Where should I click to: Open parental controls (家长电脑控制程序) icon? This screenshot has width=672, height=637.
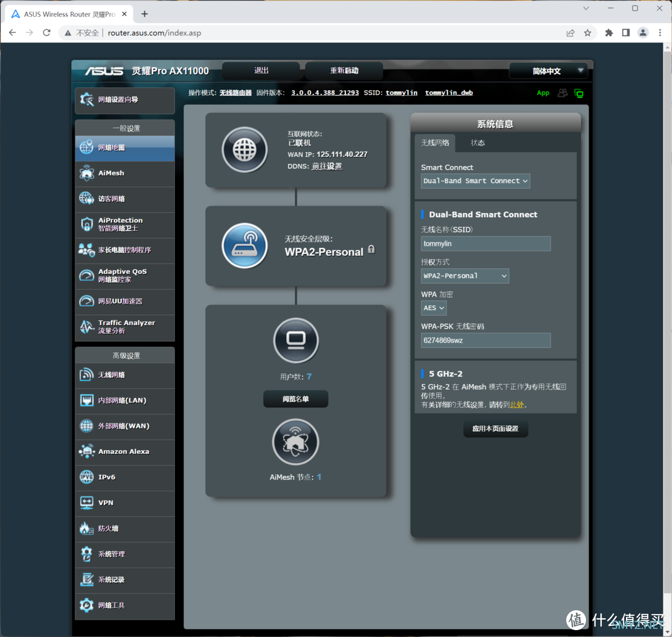point(86,250)
